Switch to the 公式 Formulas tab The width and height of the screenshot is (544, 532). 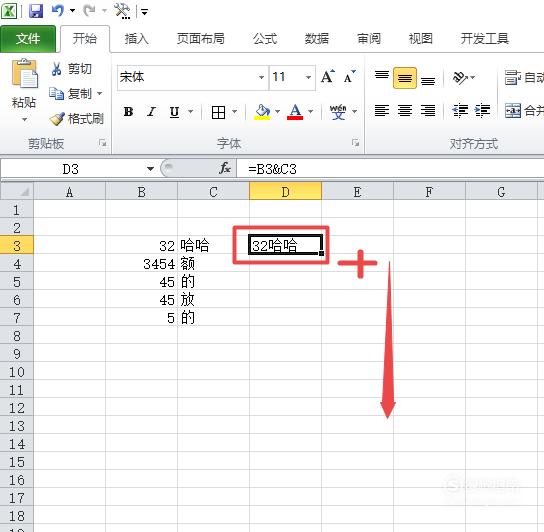[x=265, y=39]
